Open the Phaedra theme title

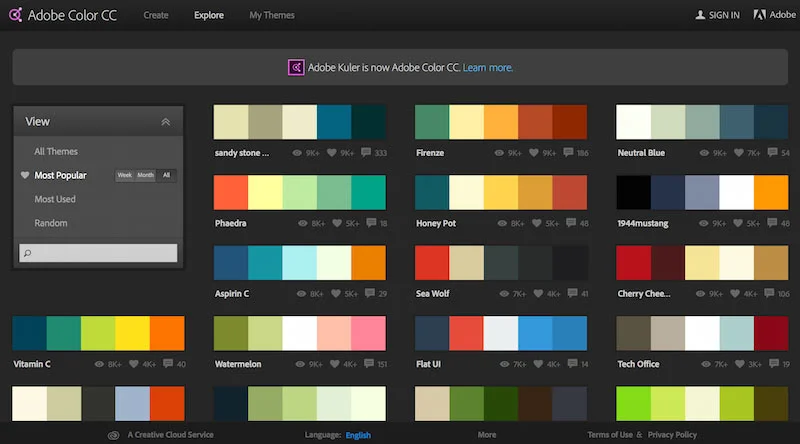pos(231,223)
